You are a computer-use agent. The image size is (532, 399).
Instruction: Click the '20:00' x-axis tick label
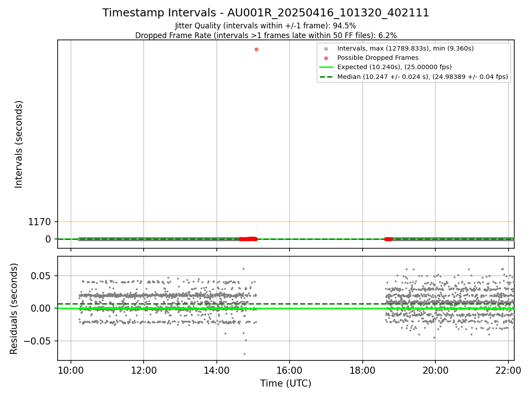435,370
